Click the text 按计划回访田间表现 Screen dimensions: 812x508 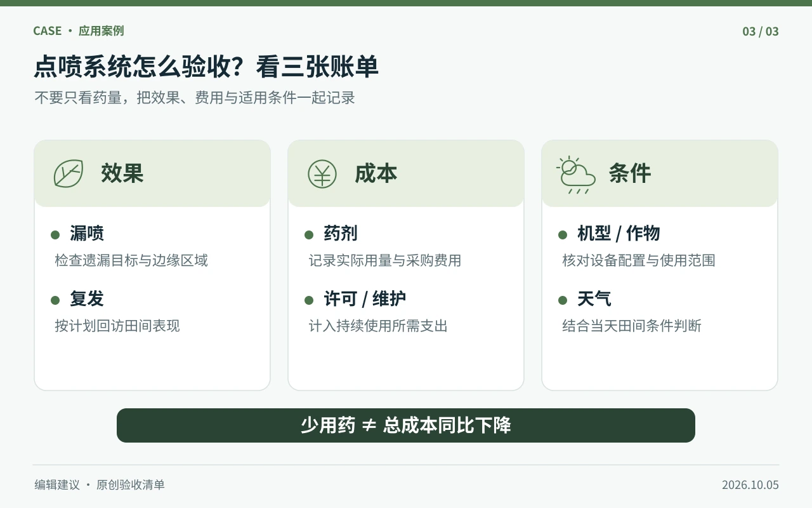point(117,326)
